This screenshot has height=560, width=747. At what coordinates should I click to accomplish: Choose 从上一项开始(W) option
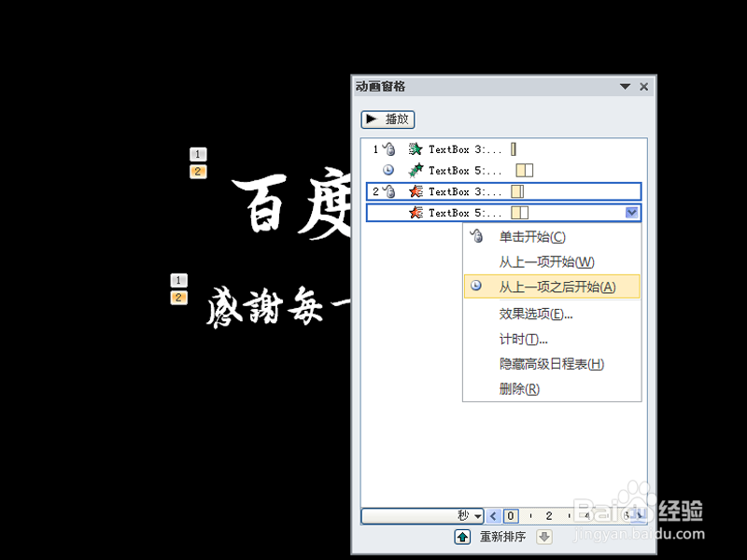(x=552, y=261)
